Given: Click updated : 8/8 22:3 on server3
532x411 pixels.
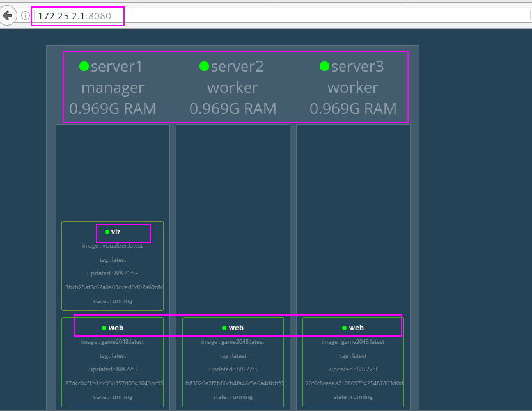Looking at the screenshot, I should click(353, 369).
